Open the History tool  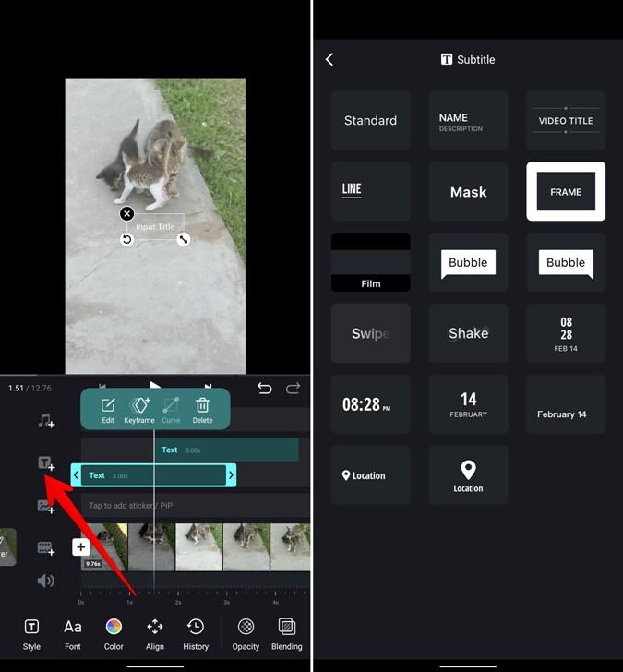[196, 635]
